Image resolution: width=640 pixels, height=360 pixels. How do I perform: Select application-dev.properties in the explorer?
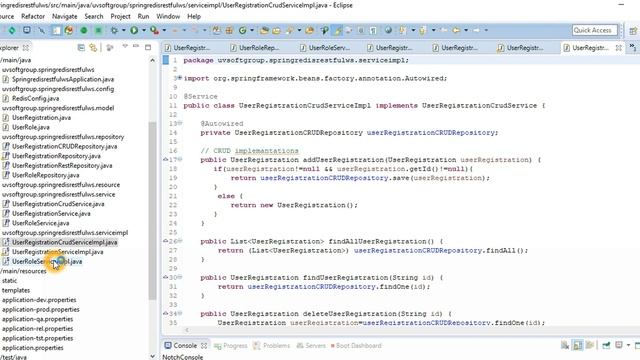pos(39,300)
